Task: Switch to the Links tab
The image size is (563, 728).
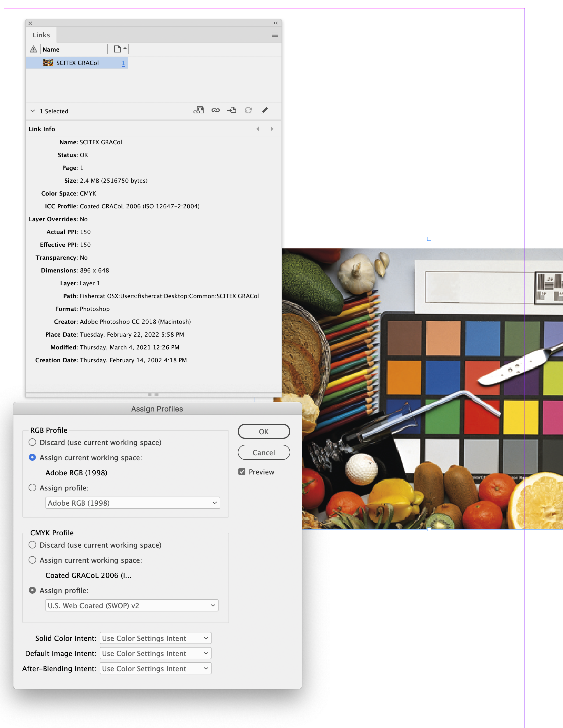Action: click(x=41, y=35)
